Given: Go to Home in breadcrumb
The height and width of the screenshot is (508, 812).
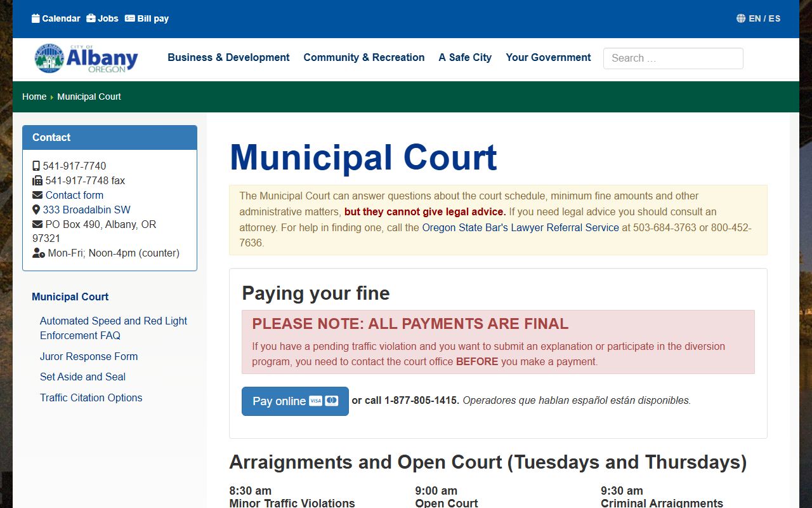Looking at the screenshot, I should [34, 97].
